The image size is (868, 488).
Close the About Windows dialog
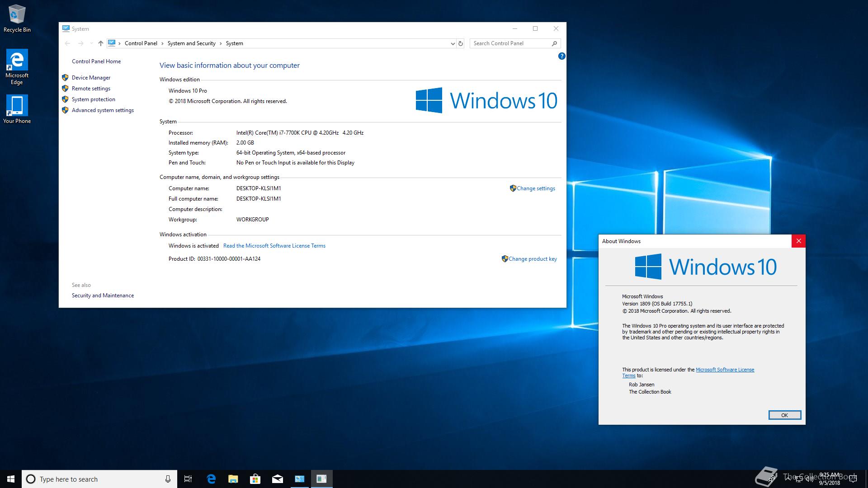[x=798, y=241]
